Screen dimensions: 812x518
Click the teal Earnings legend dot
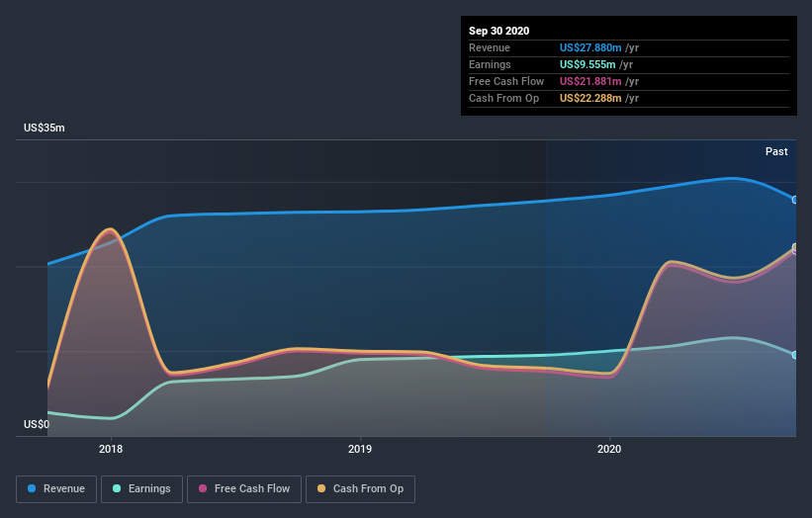pyautogui.click(x=117, y=488)
